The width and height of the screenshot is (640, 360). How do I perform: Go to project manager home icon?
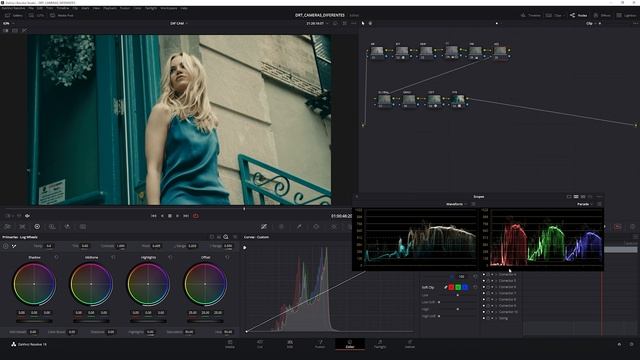(x=619, y=344)
